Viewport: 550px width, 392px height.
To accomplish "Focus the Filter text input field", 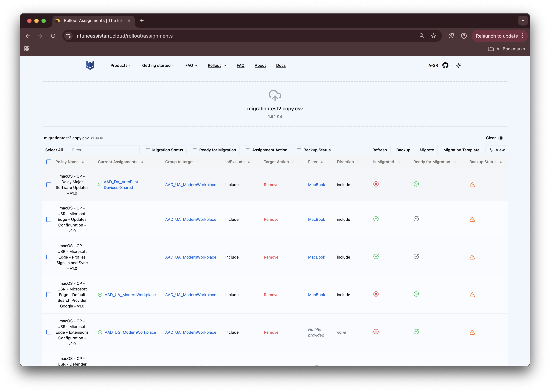I will tap(104, 150).
